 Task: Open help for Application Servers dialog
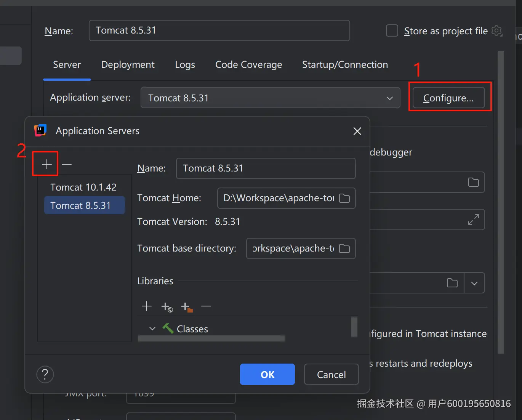45,374
